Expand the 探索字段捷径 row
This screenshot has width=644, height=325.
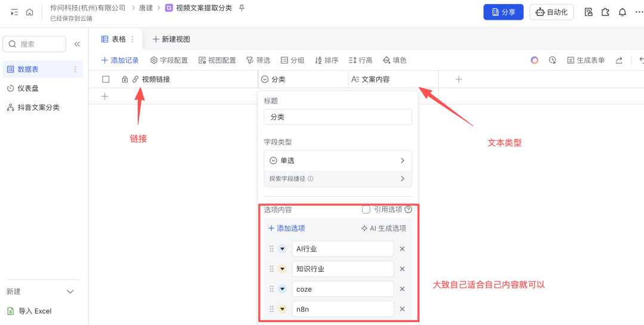click(x=338, y=178)
